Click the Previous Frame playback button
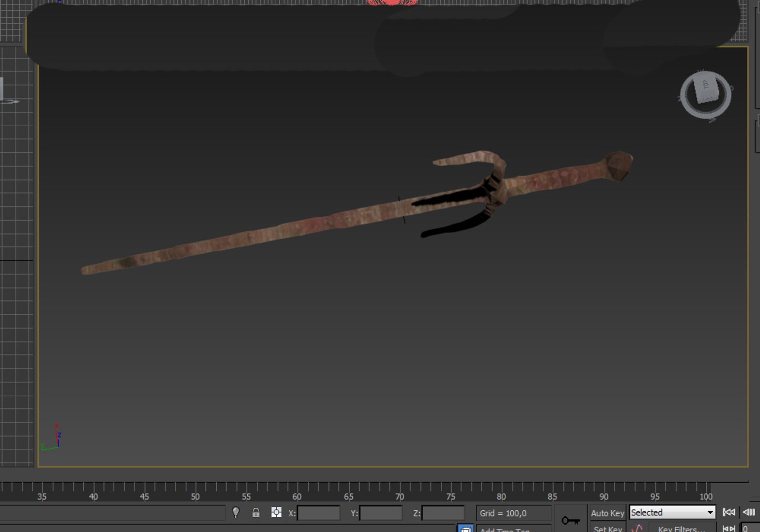The image size is (760, 532). 749,512
